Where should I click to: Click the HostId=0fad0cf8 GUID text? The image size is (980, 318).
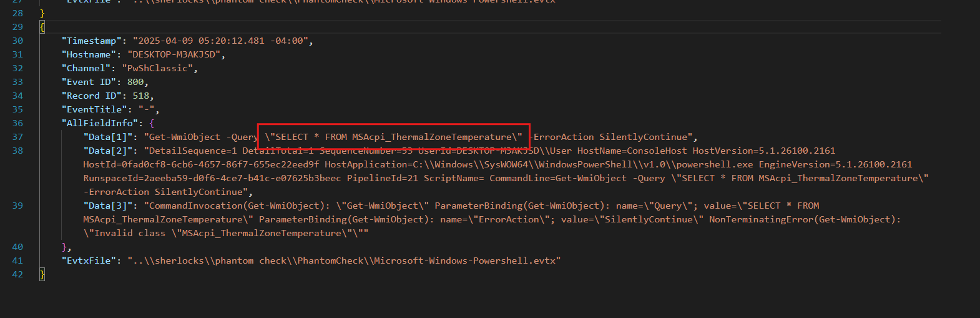click(201, 164)
